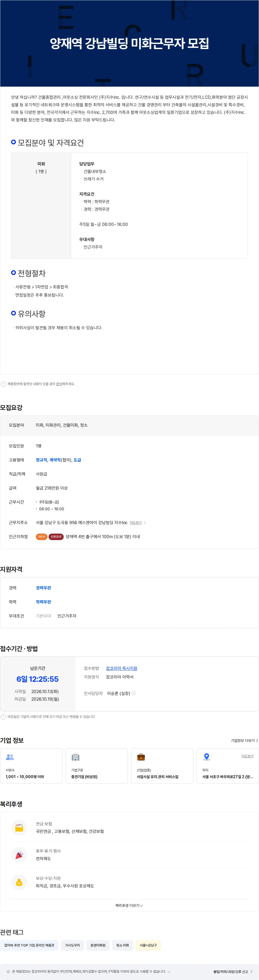Image resolution: width=259 pixels, height=980 pixels.
Task: Click the info icon beside 마감일은 기업의 사정
Action: coord(4,717)
